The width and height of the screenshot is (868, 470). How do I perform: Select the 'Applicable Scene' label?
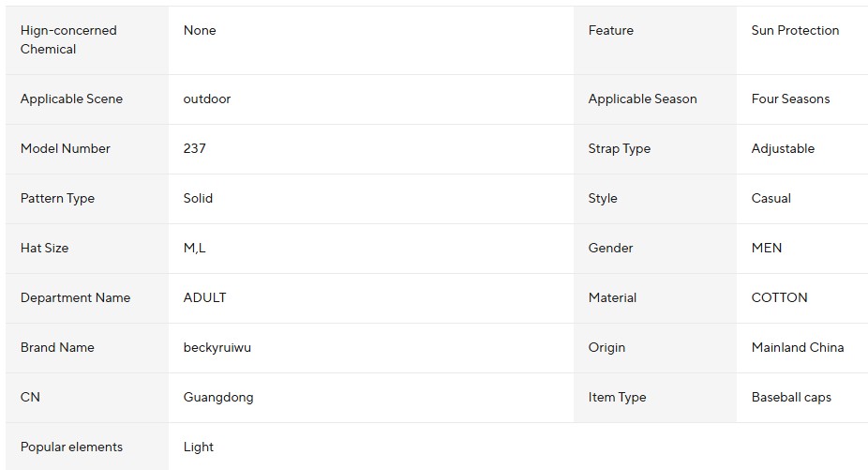click(71, 99)
